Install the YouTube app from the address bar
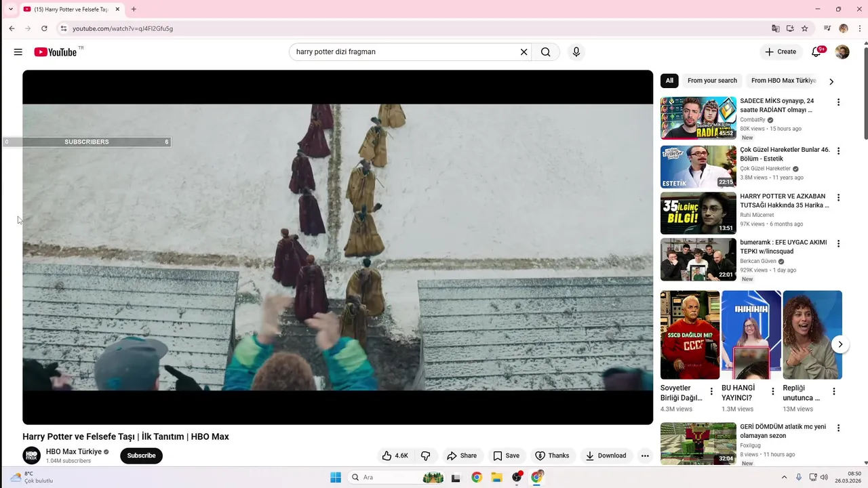This screenshot has width=868, height=488. coord(790,28)
